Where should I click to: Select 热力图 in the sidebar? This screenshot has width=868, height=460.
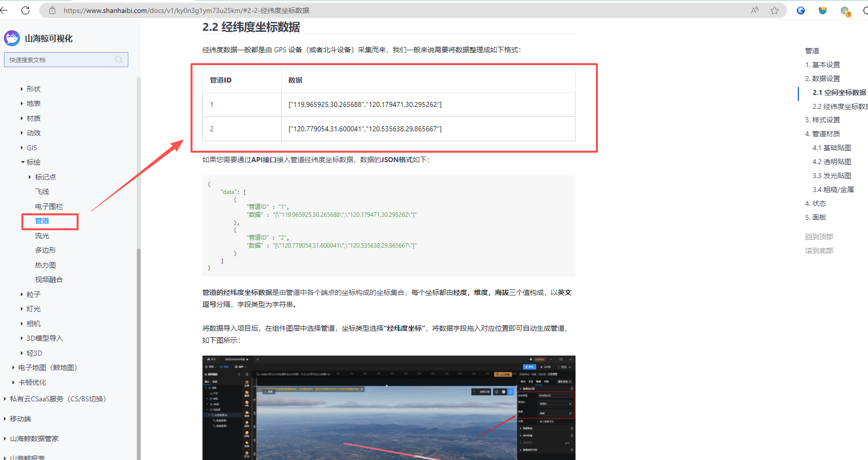click(45, 265)
